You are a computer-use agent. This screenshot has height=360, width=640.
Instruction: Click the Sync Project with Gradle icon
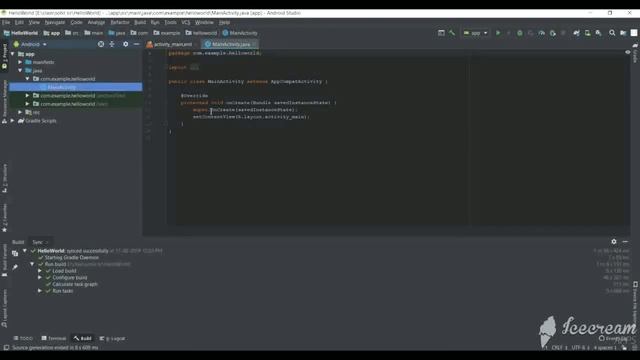(x=576, y=33)
